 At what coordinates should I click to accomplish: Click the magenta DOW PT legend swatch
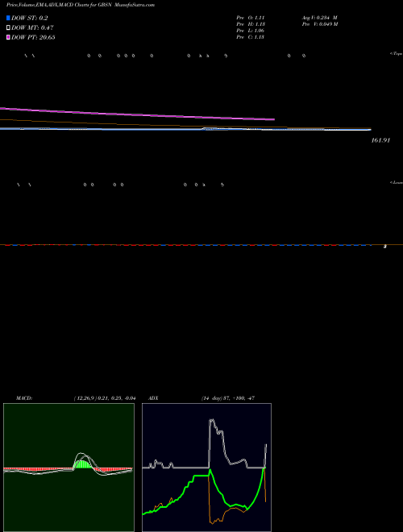(8, 37)
